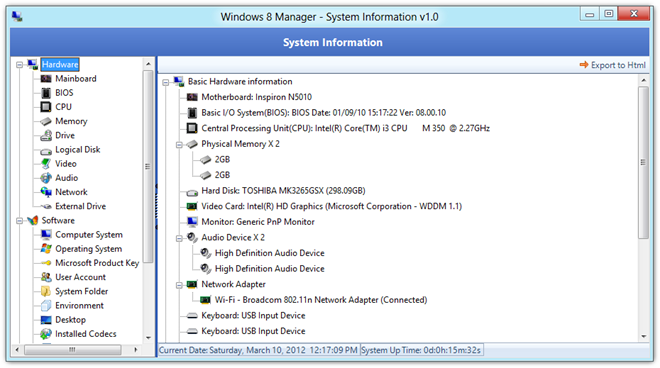Click the Mainboard icon in the sidebar
The width and height of the screenshot is (660, 368).
pyautogui.click(x=46, y=79)
